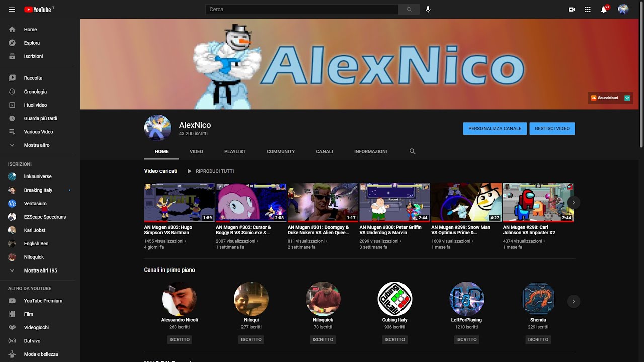Toggle ISCRITTO for LeftForPlaying
This screenshot has width=644, height=362.
point(466,339)
